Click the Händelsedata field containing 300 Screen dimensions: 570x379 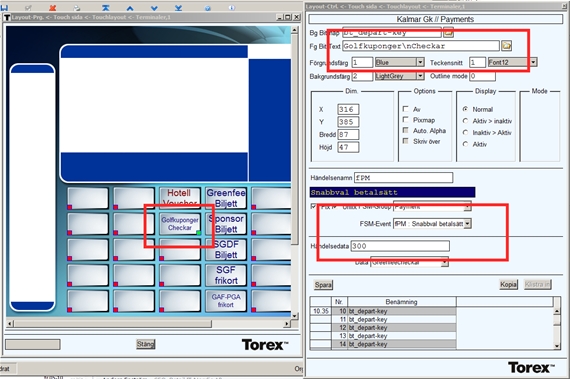pos(400,246)
